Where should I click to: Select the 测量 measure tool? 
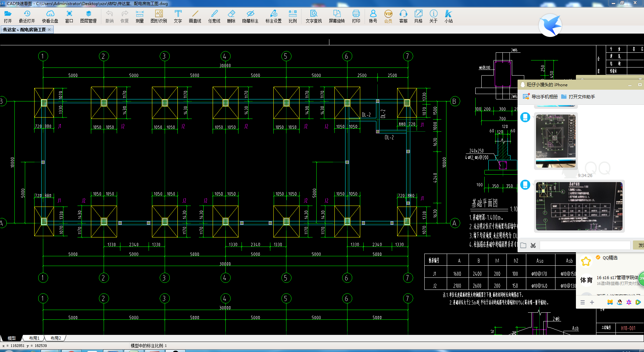pyautogui.click(x=140, y=16)
